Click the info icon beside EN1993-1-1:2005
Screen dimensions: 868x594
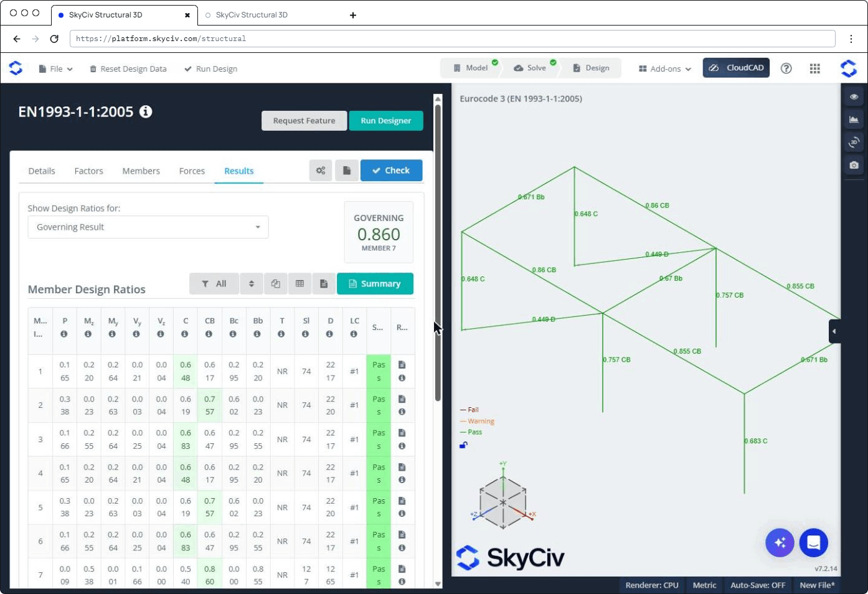(x=146, y=111)
